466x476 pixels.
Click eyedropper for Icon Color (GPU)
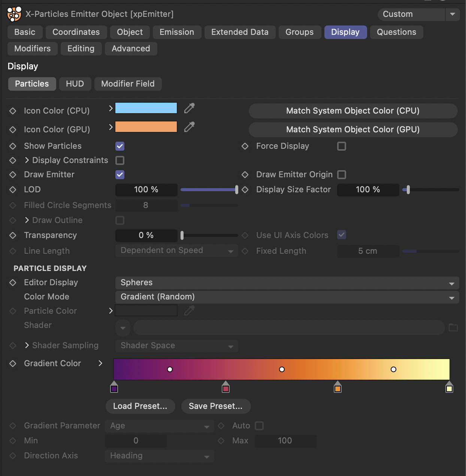(x=190, y=127)
